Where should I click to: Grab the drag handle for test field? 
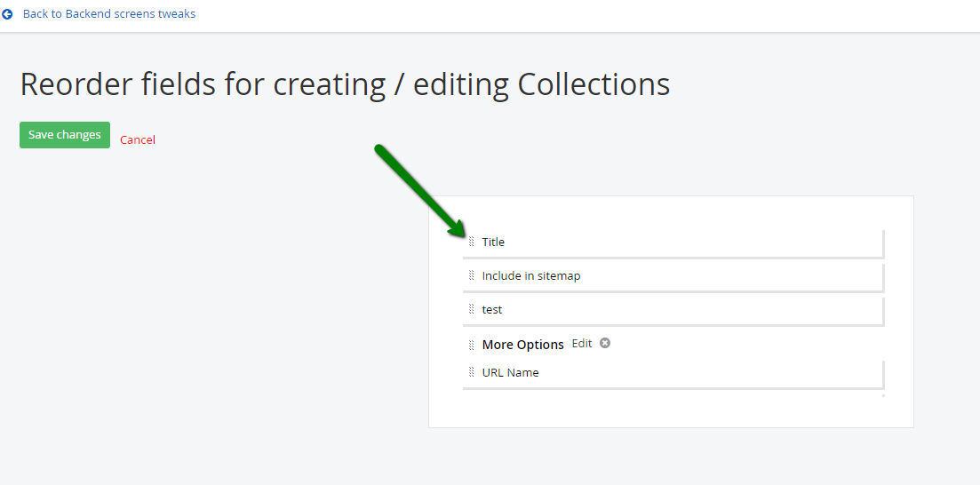pos(472,309)
